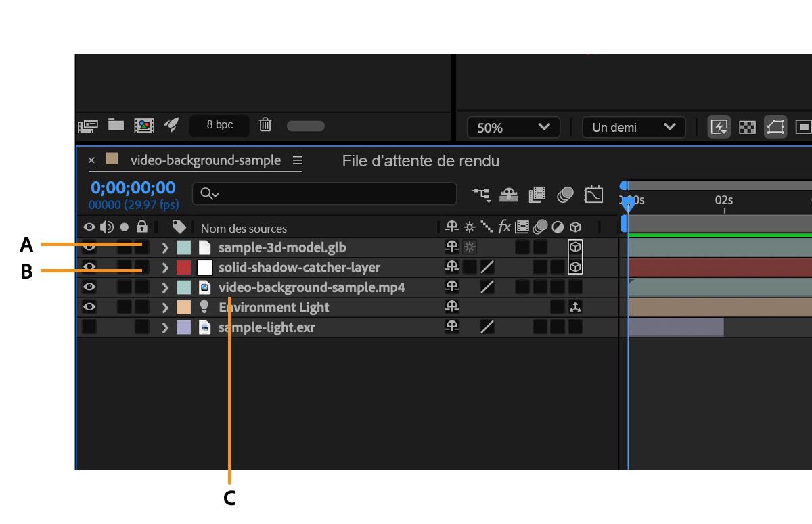Viewport: 812px width, 524px height.
Task: Open the Un demi resolution dropdown
Action: point(633,126)
